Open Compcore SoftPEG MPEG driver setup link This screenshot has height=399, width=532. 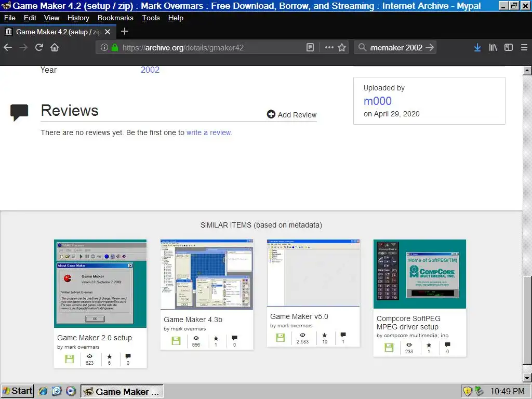408,323
